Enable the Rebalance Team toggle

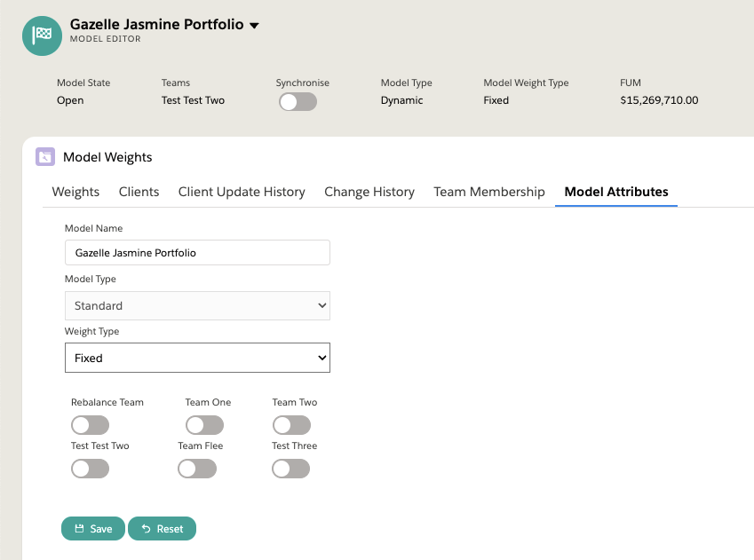(x=90, y=425)
